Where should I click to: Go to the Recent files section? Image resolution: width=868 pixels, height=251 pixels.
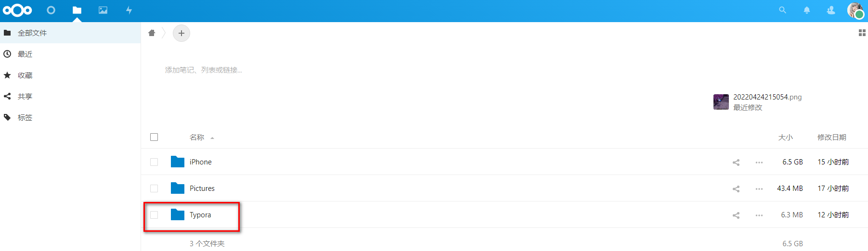25,54
